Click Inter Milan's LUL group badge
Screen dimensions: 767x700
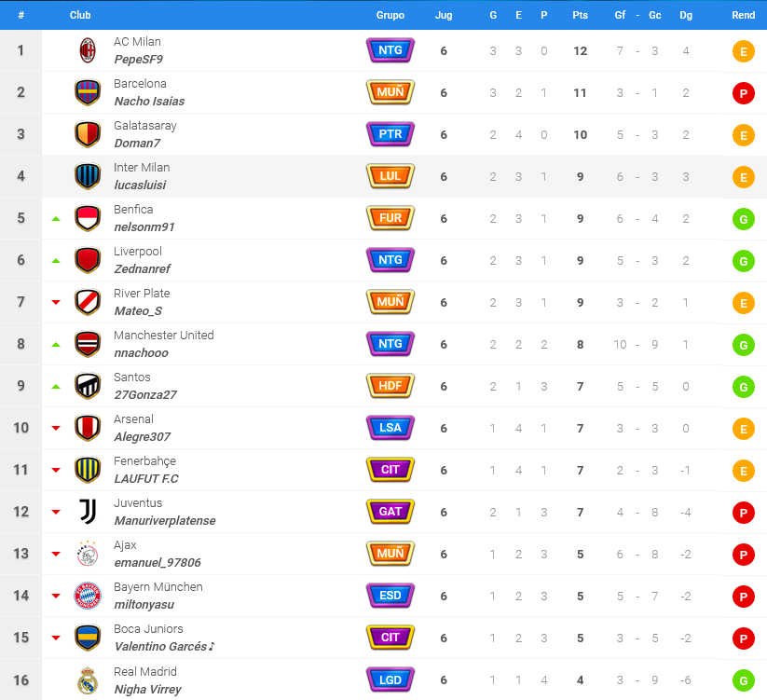click(390, 176)
